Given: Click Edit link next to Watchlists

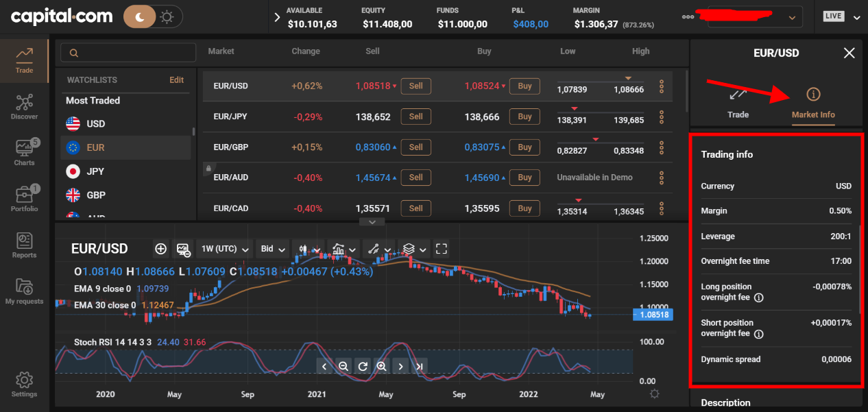Looking at the screenshot, I should click(x=176, y=80).
